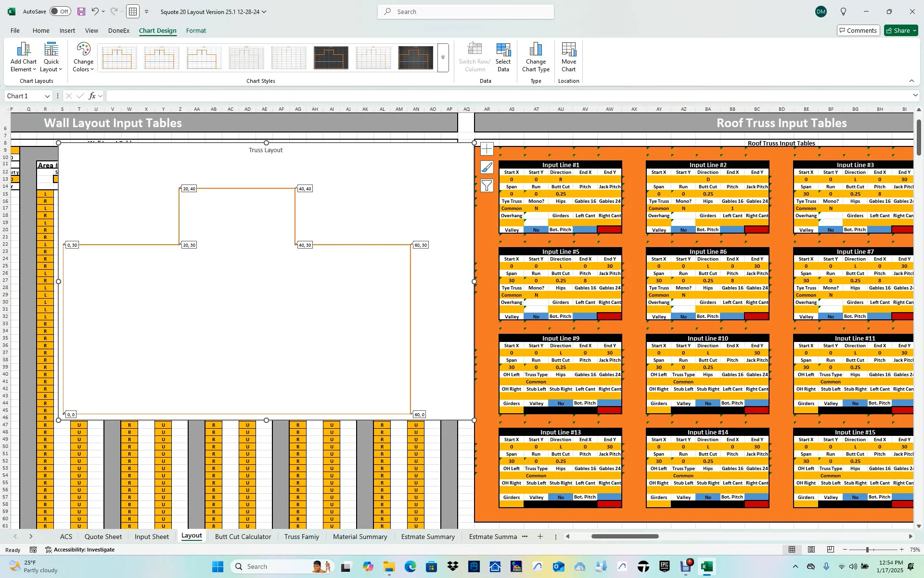Switch to Page Break Preview
924x578 pixels.
tap(831, 550)
